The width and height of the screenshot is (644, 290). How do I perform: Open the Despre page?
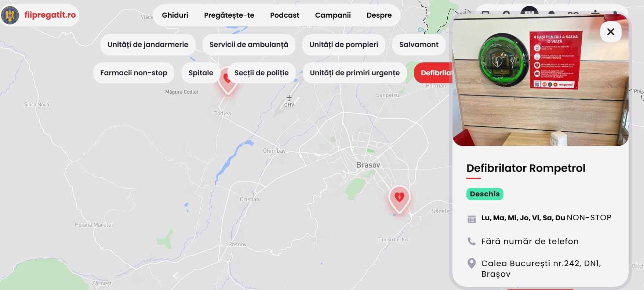[x=379, y=15]
